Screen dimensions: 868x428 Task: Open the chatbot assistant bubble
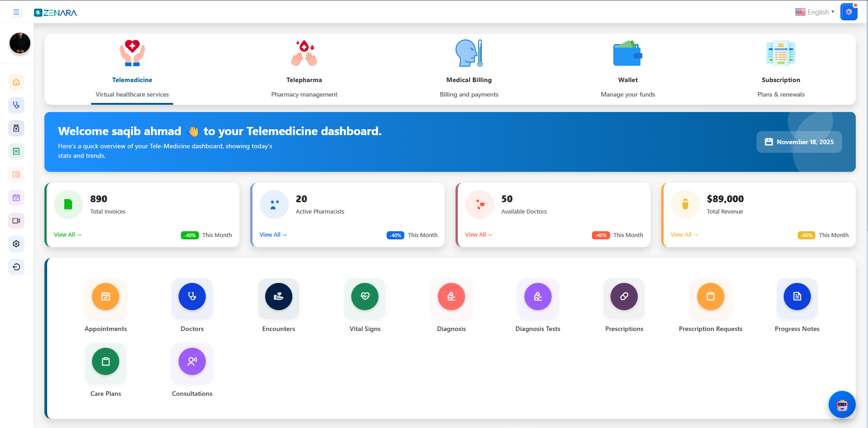coord(842,404)
